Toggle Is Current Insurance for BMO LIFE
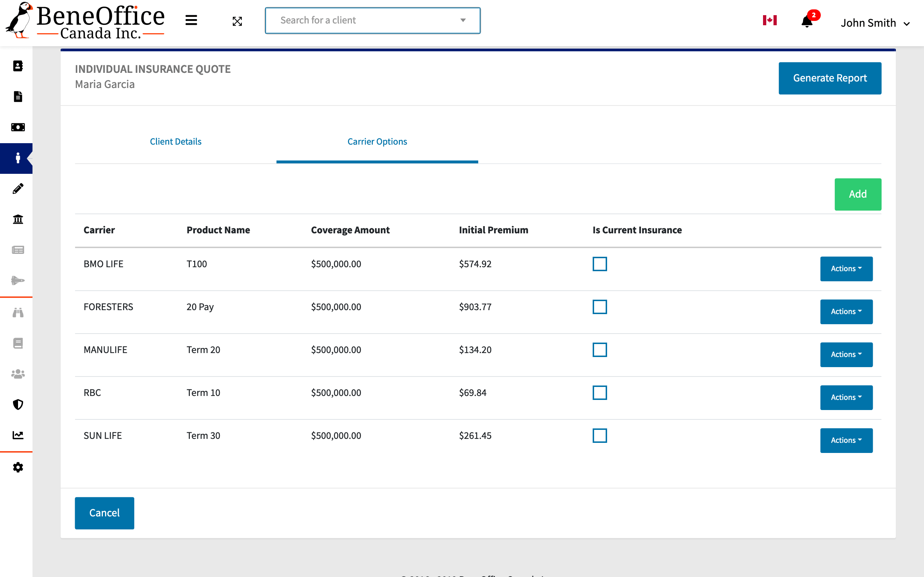The image size is (924, 577). (600, 263)
